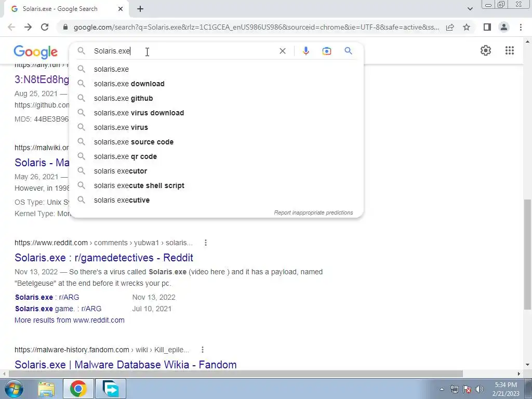This screenshot has width=532, height=399.
Task: Clear the search box text
Action: coord(282,51)
